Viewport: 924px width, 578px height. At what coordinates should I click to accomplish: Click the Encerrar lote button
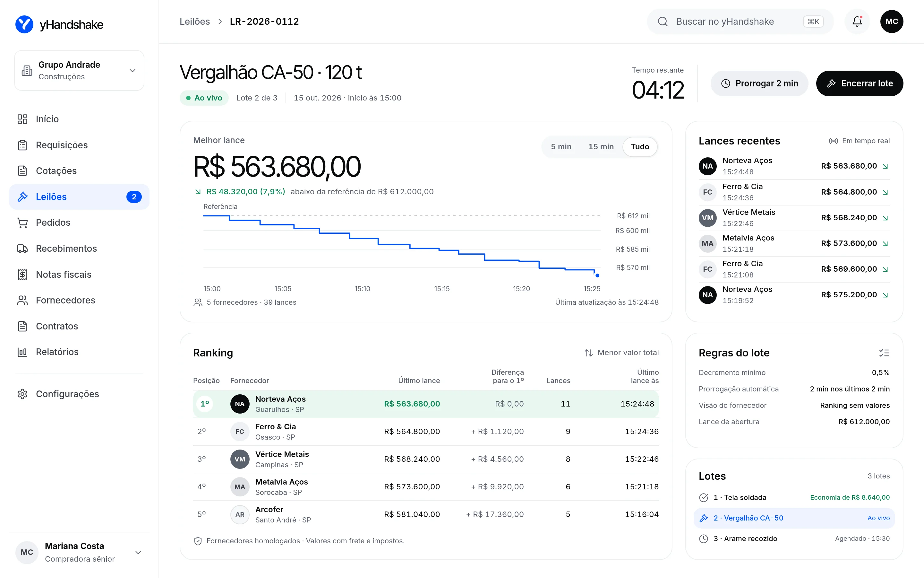pos(860,83)
